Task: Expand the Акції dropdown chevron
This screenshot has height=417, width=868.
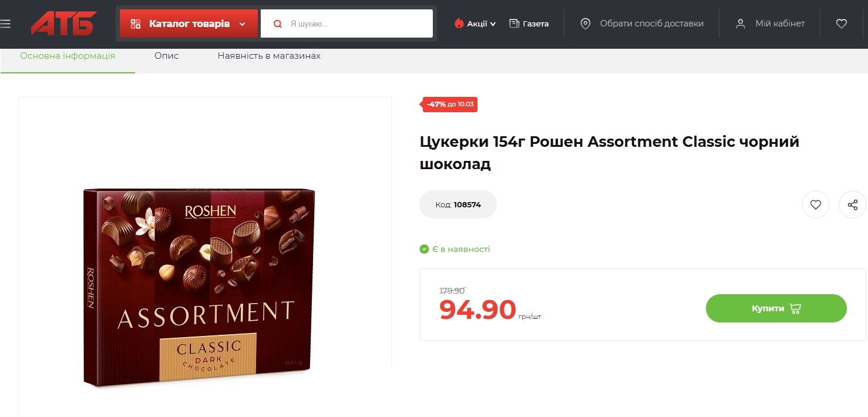Action: click(493, 24)
